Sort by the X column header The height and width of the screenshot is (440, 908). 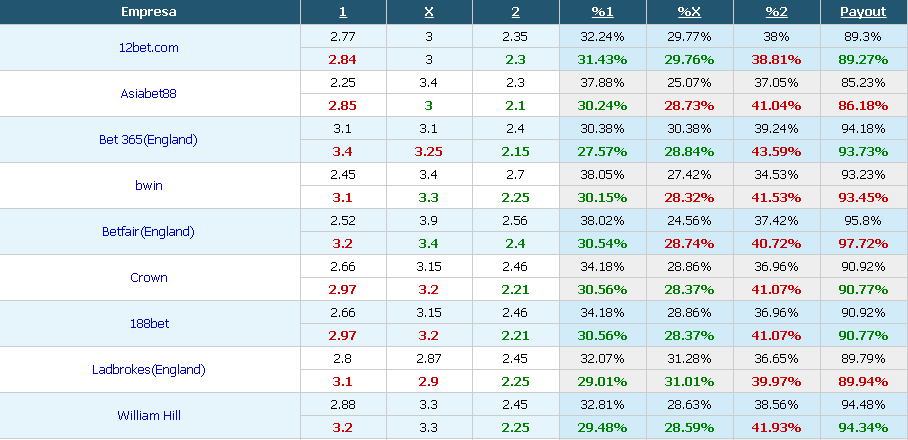(429, 12)
